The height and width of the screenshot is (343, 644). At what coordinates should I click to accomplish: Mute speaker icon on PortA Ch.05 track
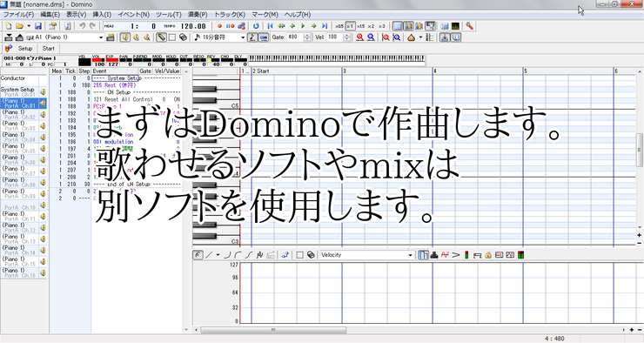click(x=43, y=148)
